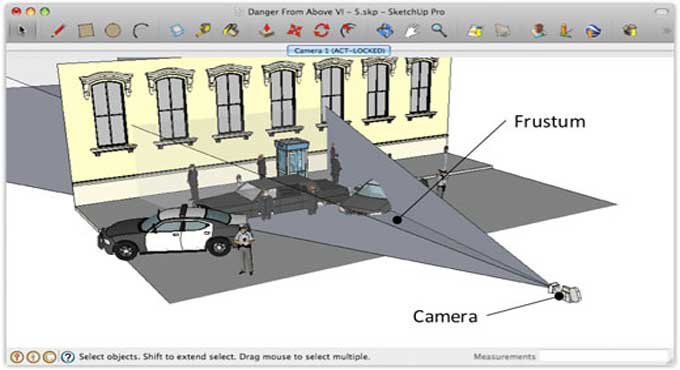Screen dimensions: 680x370
Task: Choose the Rectangle drawing tool
Action: tap(85, 31)
